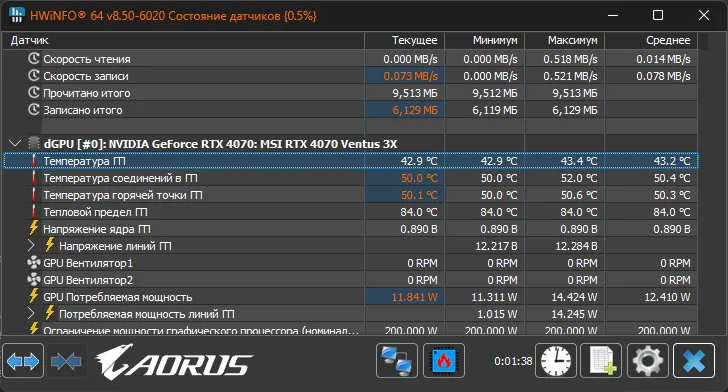Click the average value 12.410 W

667,297
